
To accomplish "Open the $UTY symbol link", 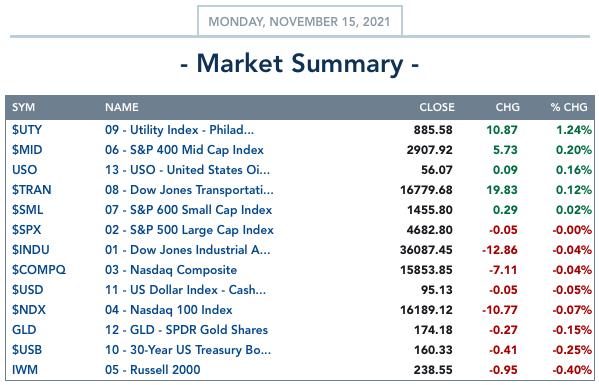I will click(27, 130).
